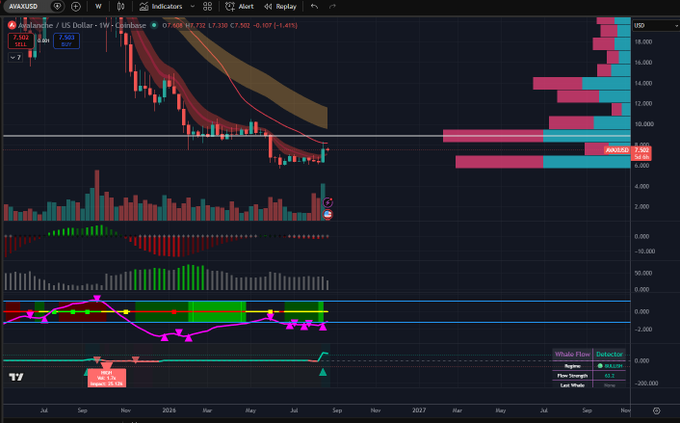Undo the last chart action
This screenshot has width=680, height=423.
point(314,7)
